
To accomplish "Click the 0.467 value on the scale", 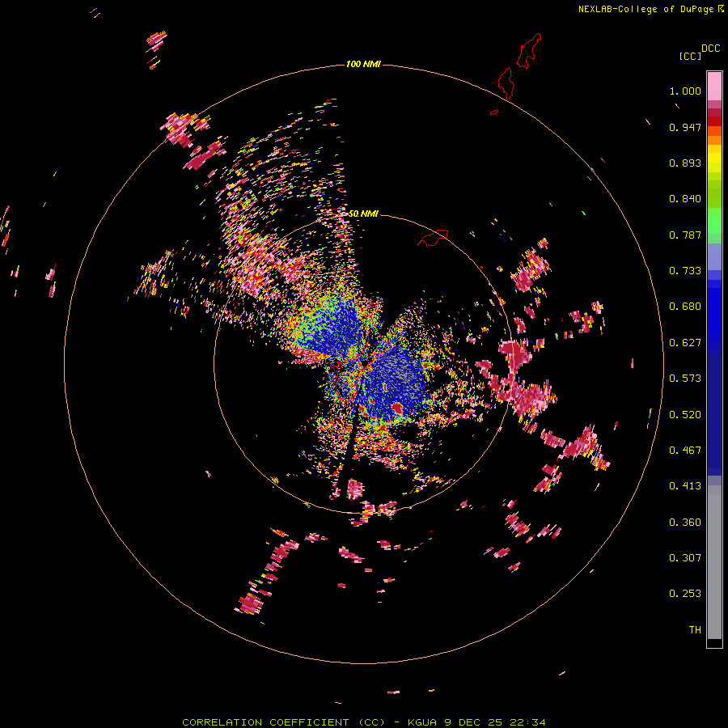I will tap(685, 451).
